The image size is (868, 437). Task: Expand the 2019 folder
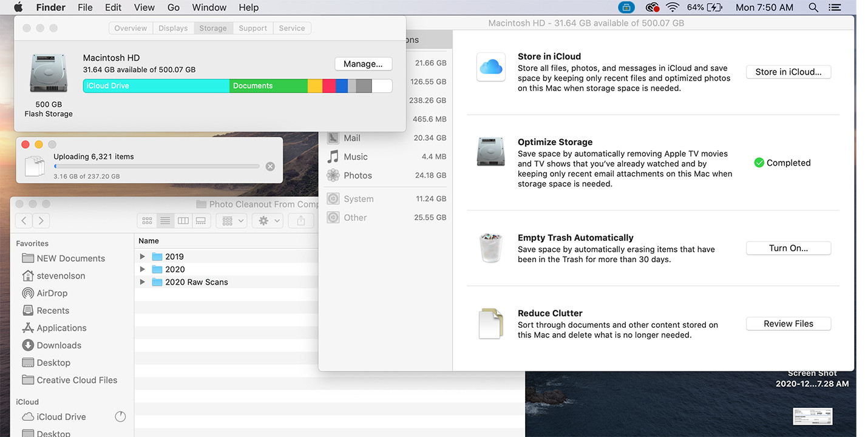click(x=143, y=257)
